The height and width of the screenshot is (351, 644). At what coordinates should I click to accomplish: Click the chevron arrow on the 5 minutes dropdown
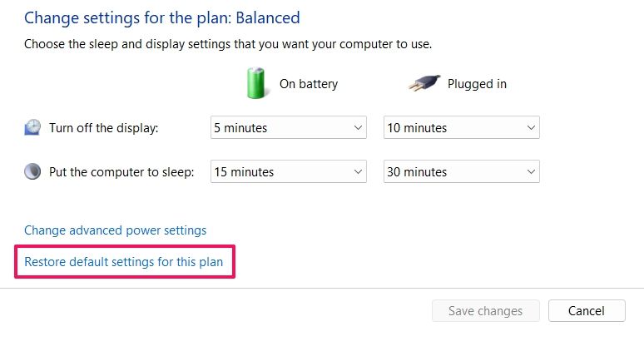point(358,128)
